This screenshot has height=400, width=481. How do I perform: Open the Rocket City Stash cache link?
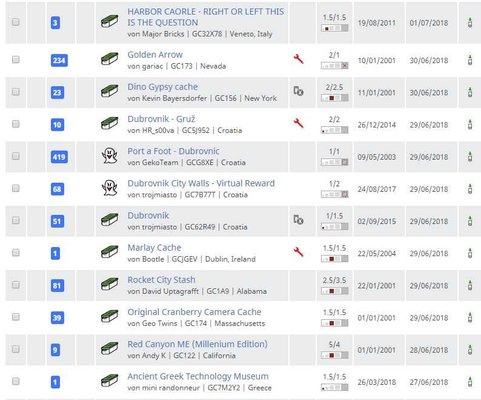(x=161, y=280)
